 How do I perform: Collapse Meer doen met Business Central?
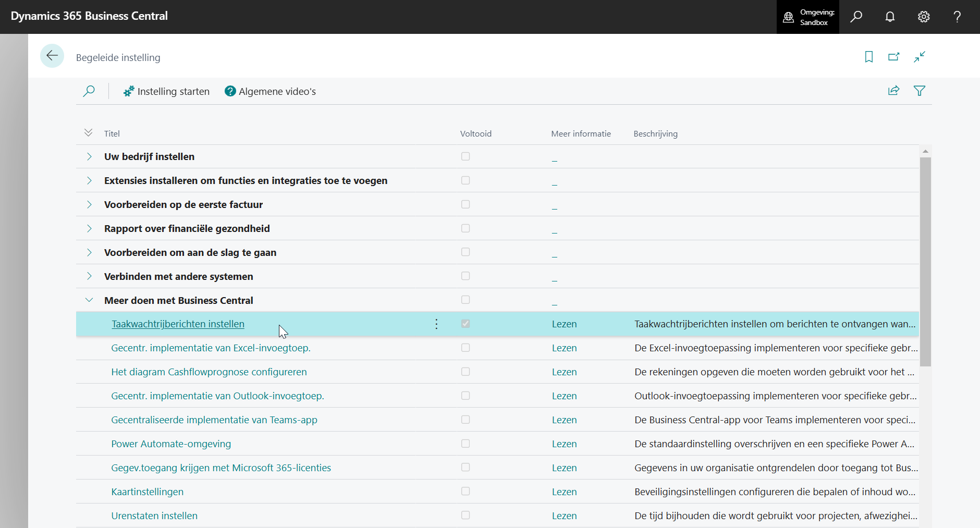coord(89,300)
